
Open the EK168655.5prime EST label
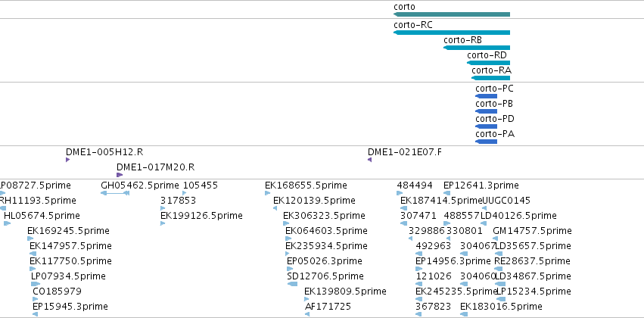tap(306, 185)
